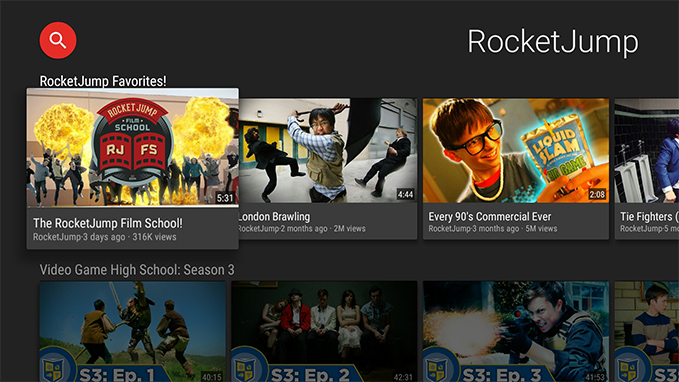Click the 4:44 duration badge
This screenshot has width=679, height=382.
(x=405, y=194)
